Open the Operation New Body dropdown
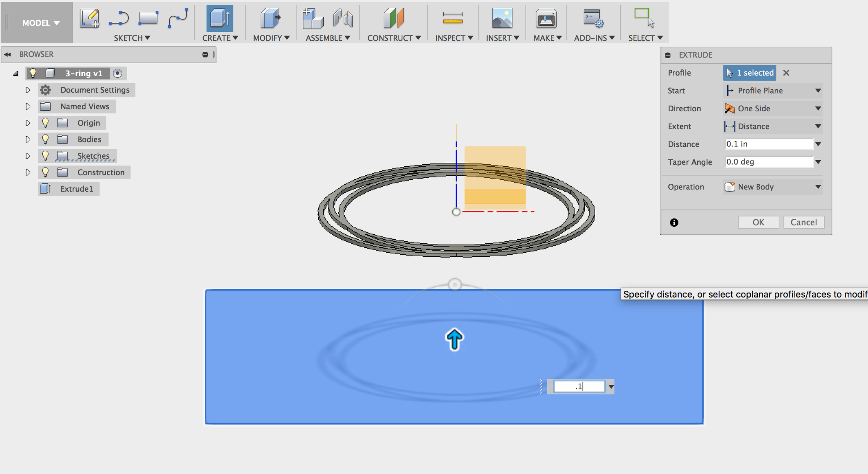 (x=773, y=187)
